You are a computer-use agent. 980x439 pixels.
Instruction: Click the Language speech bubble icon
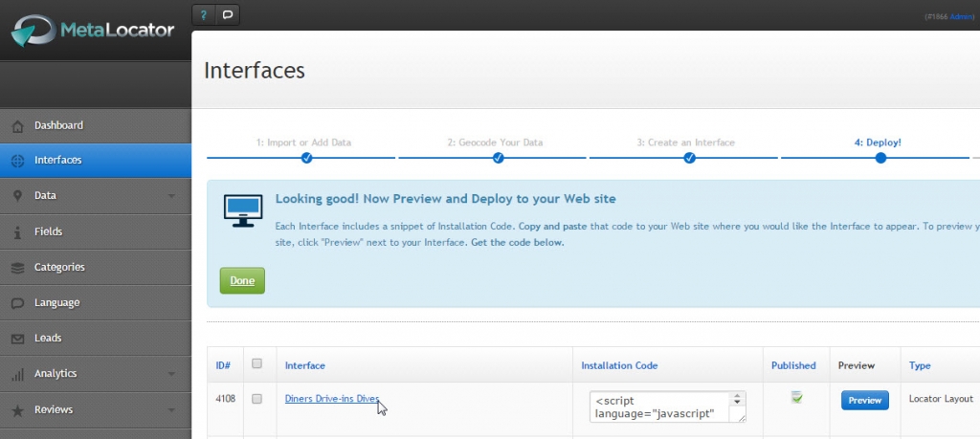coord(18,303)
